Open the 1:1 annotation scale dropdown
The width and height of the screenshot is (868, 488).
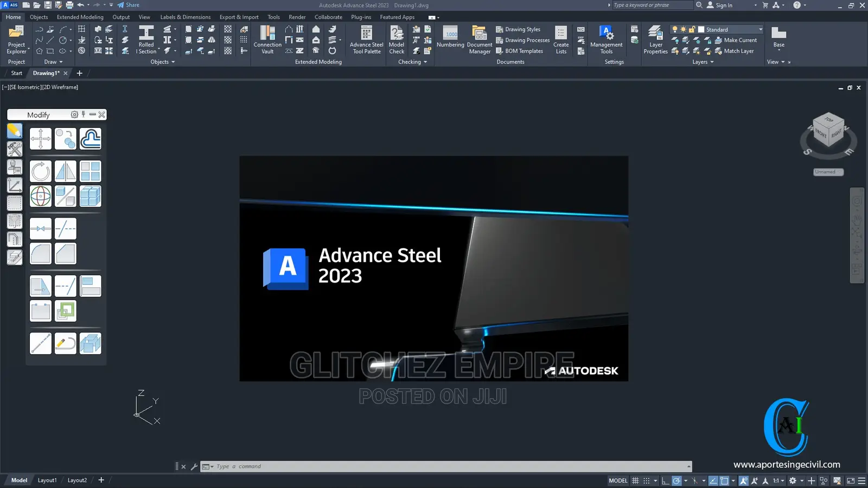click(x=778, y=480)
